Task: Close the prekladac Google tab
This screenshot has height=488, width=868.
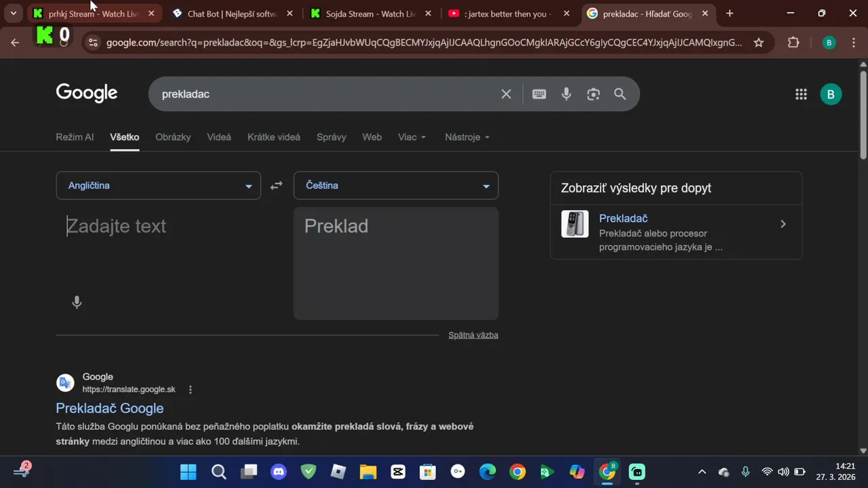Action: click(705, 14)
